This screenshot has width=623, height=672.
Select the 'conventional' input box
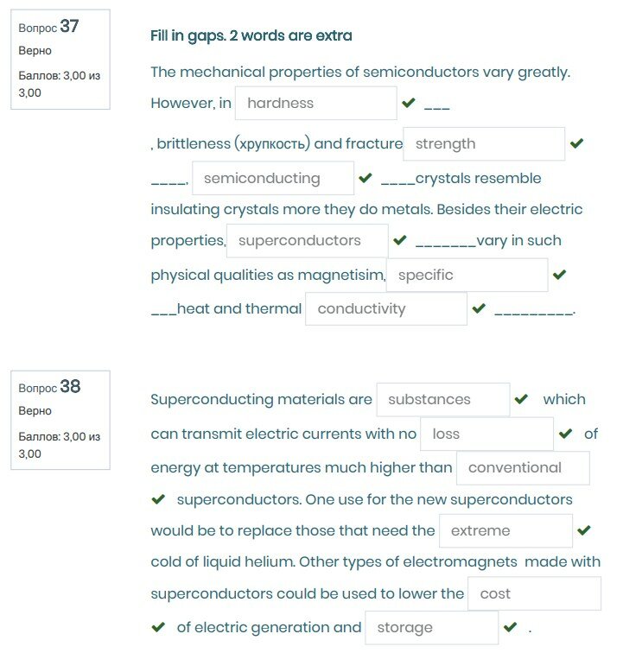coord(523,468)
